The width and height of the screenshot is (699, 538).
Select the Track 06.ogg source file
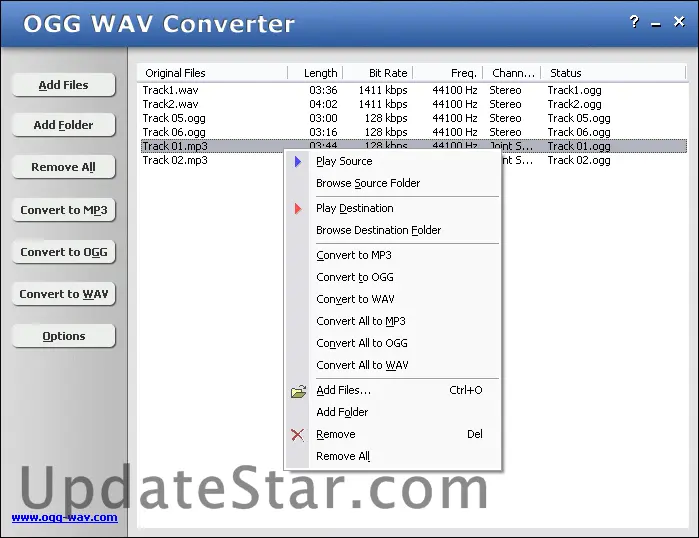coord(174,132)
